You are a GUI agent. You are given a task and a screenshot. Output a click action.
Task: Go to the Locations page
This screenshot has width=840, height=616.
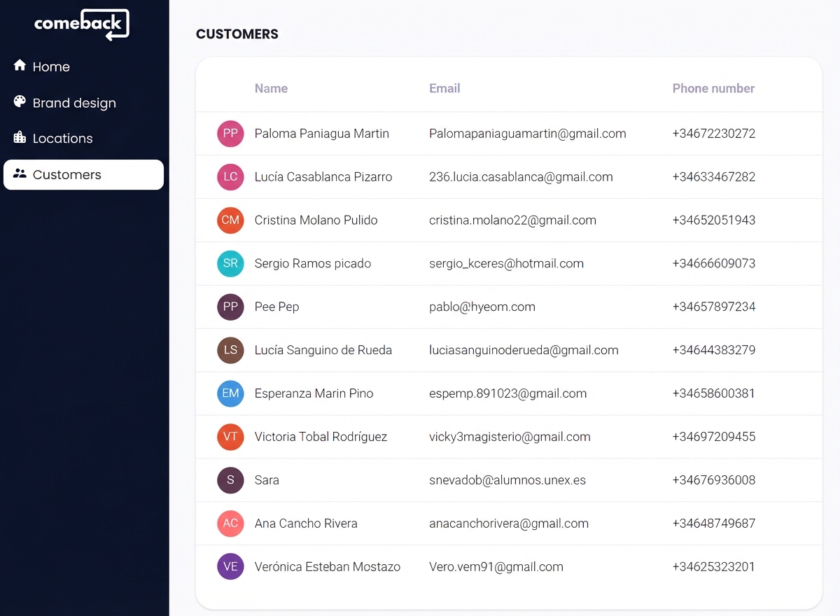(62, 139)
